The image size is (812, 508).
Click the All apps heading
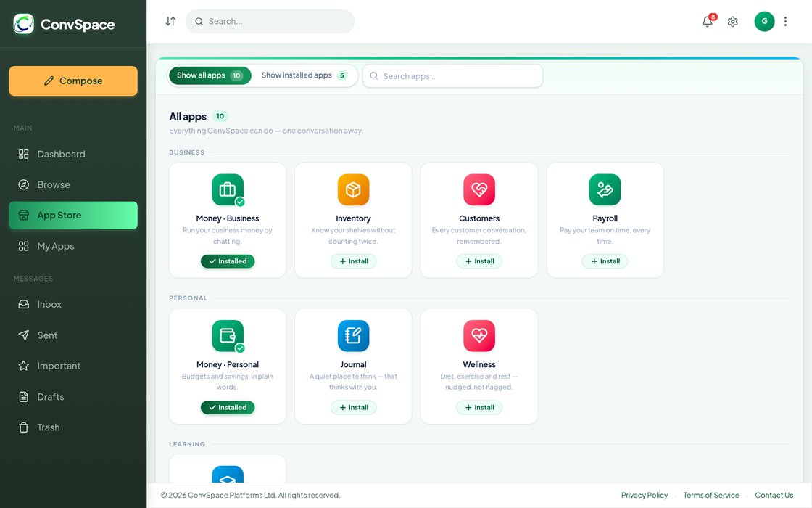point(188,117)
